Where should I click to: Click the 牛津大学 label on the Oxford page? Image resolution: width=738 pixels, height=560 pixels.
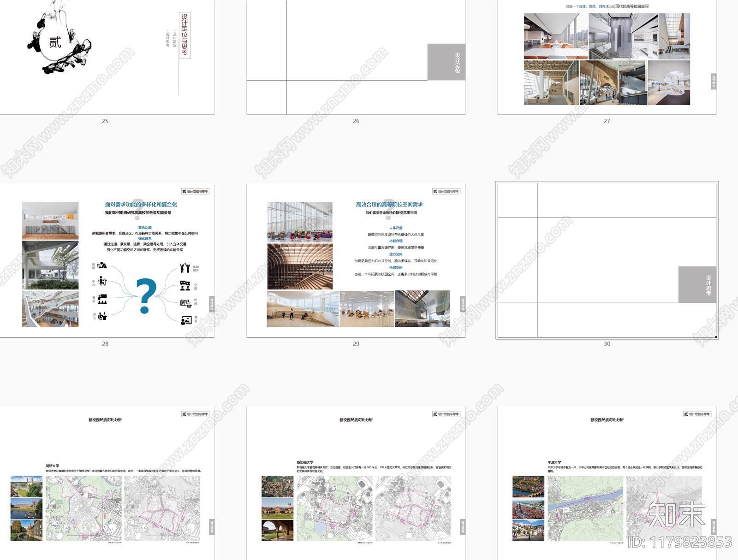point(554,462)
